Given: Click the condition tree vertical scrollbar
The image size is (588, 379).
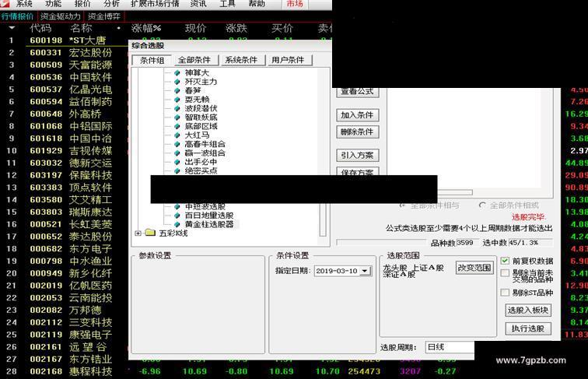Looking at the screenshot, I should (323, 219).
